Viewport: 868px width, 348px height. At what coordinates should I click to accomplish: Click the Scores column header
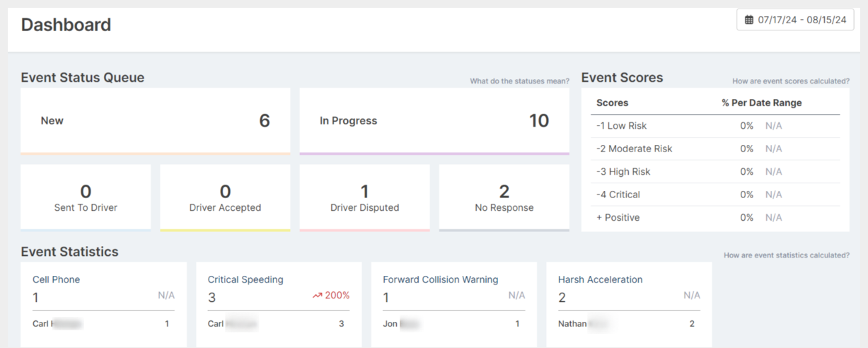click(x=613, y=103)
